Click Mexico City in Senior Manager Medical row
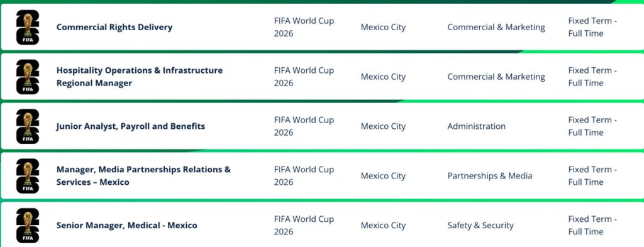This screenshot has height=247, width=644. (x=383, y=226)
